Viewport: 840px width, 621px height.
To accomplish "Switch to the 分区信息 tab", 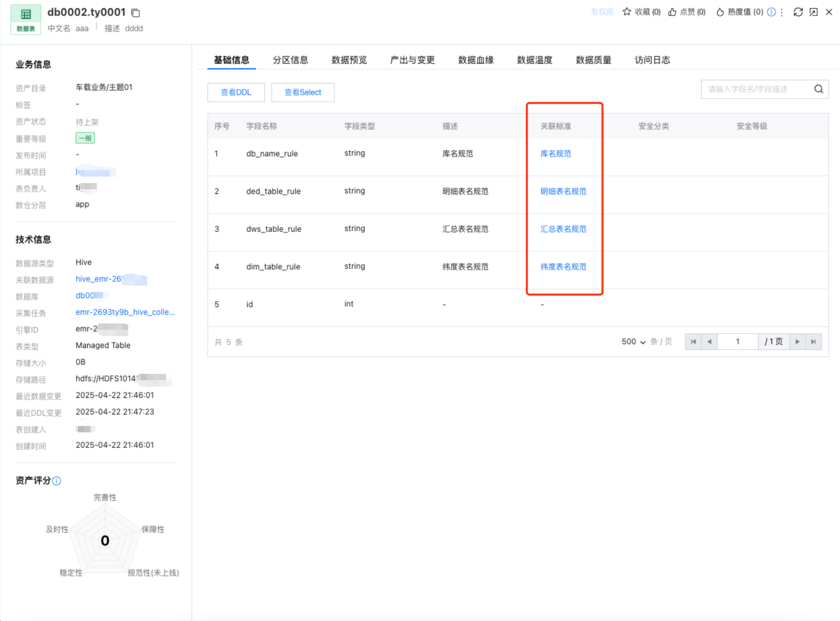I will (290, 60).
